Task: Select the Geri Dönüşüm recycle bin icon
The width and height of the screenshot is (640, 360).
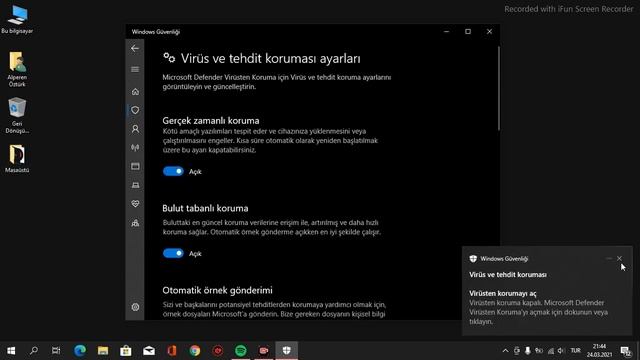Action: click(x=17, y=116)
